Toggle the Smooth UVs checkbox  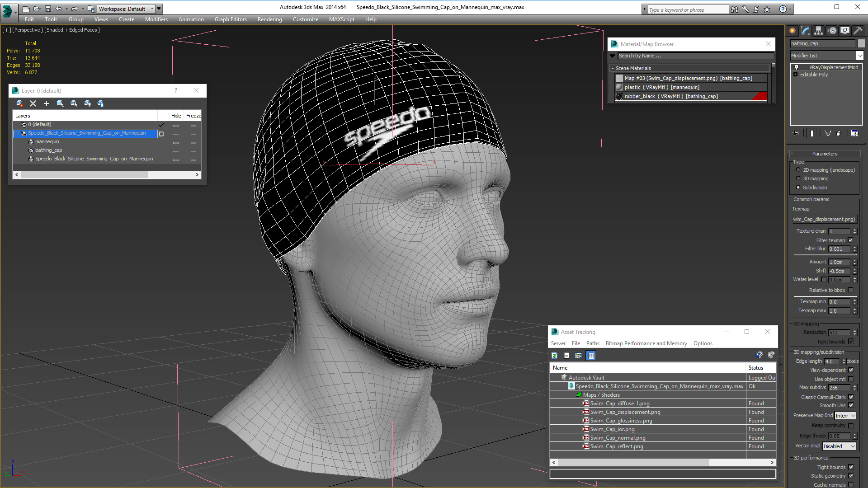(x=851, y=405)
